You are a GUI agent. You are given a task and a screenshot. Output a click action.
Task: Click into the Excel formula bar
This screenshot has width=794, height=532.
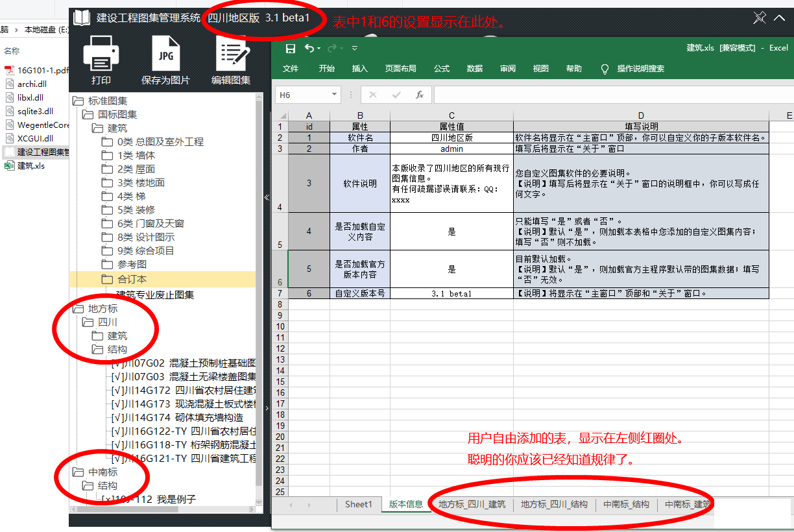(x=613, y=95)
